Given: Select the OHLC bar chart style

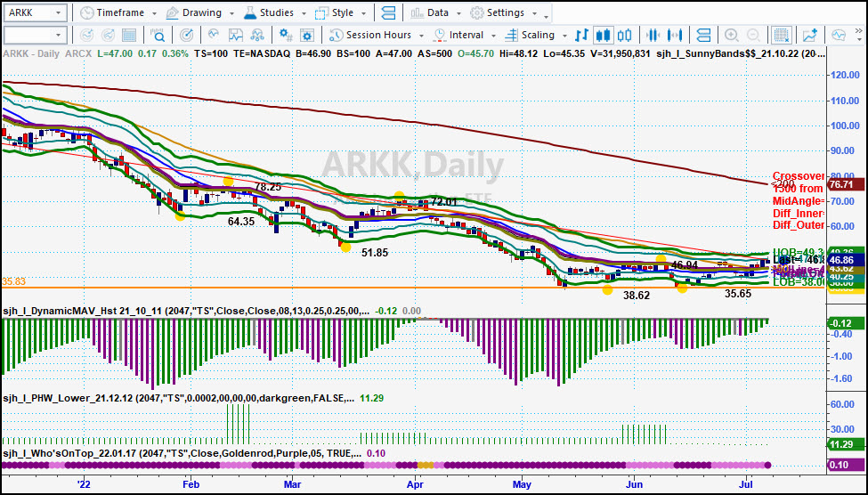Looking at the screenshot, I should tap(581, 36).
